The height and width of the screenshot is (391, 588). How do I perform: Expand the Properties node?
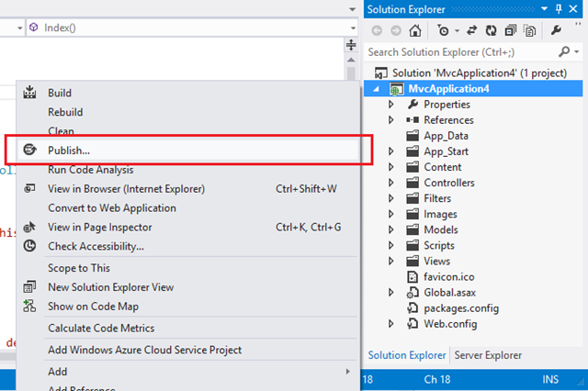tap(391, 104)
